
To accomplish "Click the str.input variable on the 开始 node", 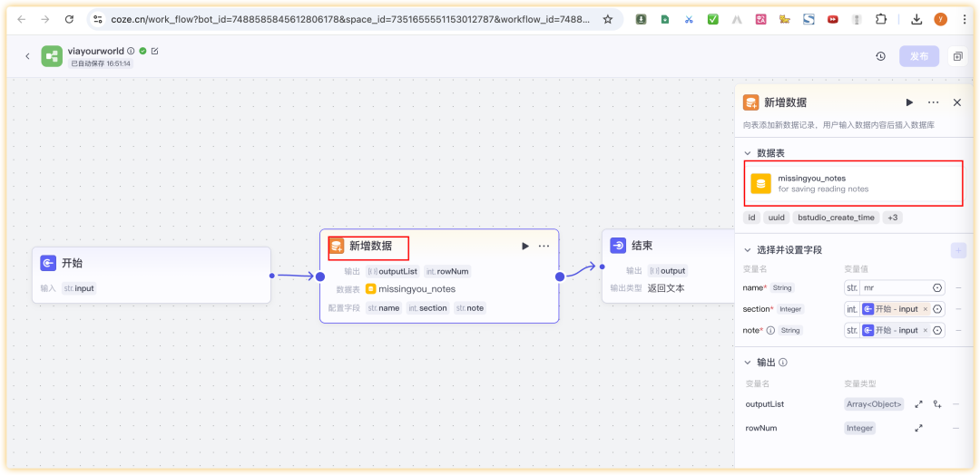I will point(79,287).
